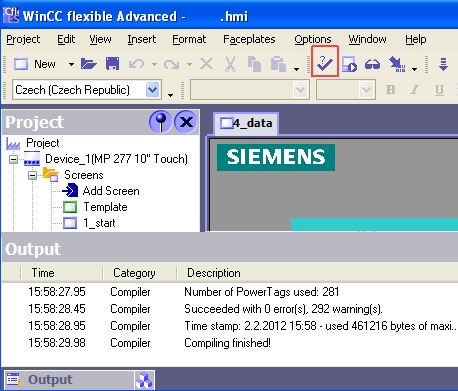The image size is (458, 391).
Task: Open the Insert menu
Action: coord(142,39)
